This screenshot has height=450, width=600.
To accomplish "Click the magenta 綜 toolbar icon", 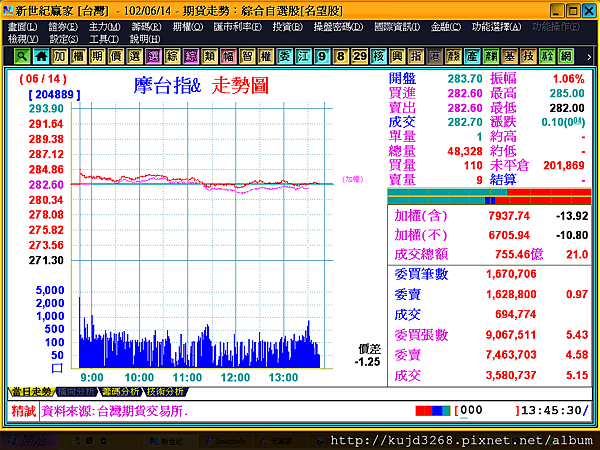I will [191, 56].
